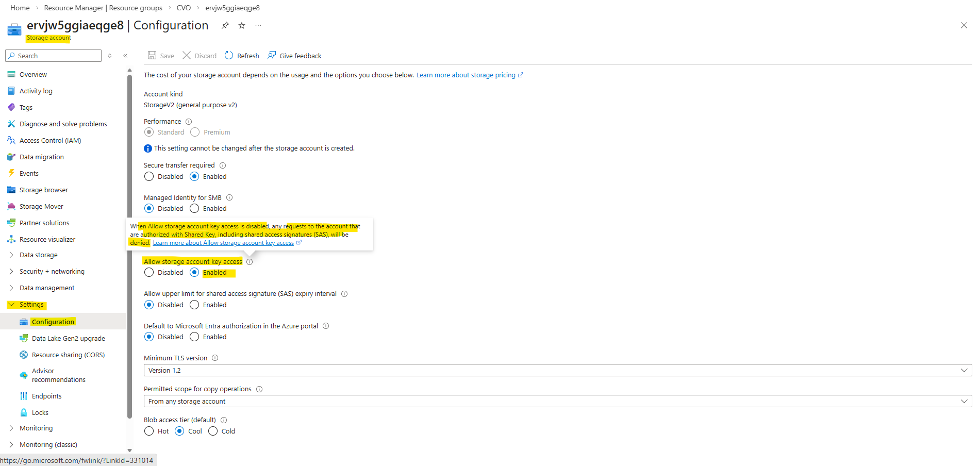Click the Storage Mover icon
Screen dimensions: 980x466
click(11, 206)
